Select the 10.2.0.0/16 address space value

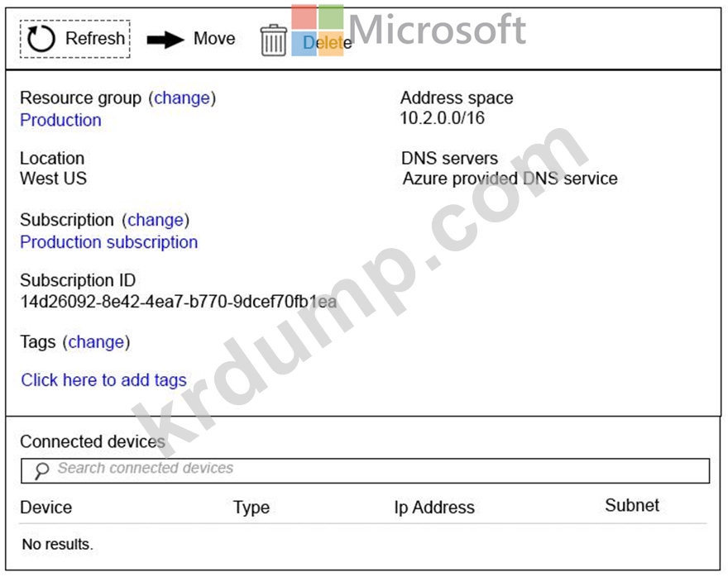443,118
